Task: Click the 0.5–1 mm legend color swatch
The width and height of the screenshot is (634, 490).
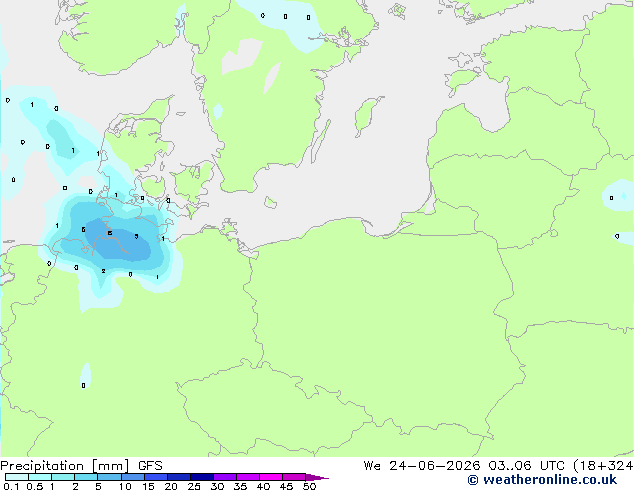Action: (x=40, y=477)
